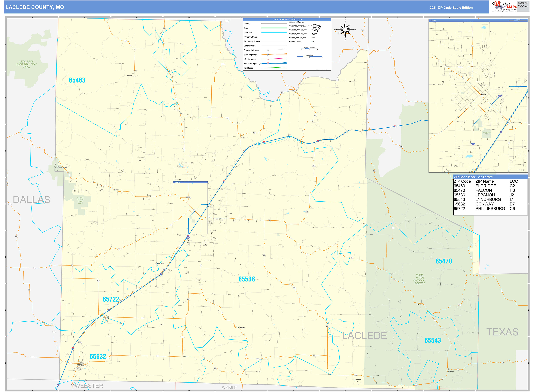Screen dimensions: 534x392
Task: Click the Scale in Miles bar
Action: coord(309,57)
